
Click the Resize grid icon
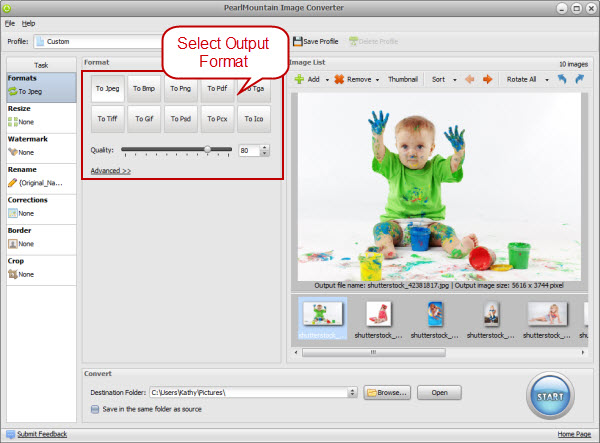point(13,122)
